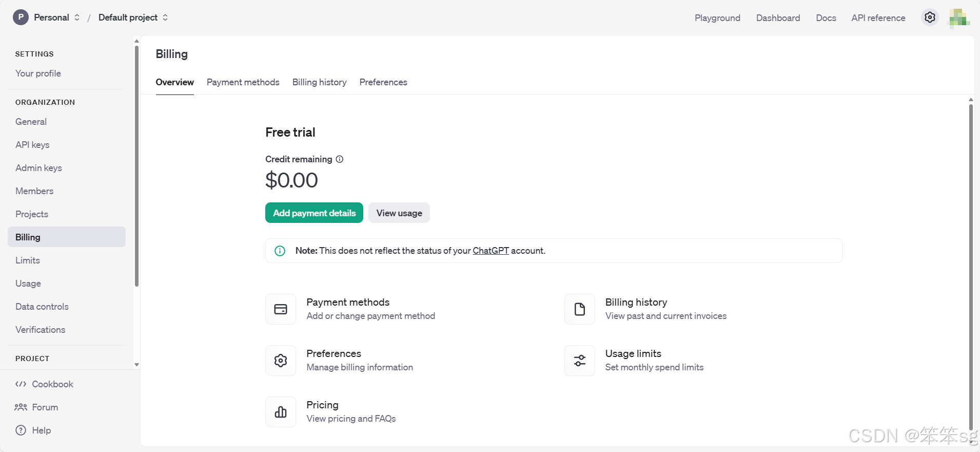The image size is (980, 452).
Task: Open the Cookbook code icon link
Action: (x=21, y=384)
